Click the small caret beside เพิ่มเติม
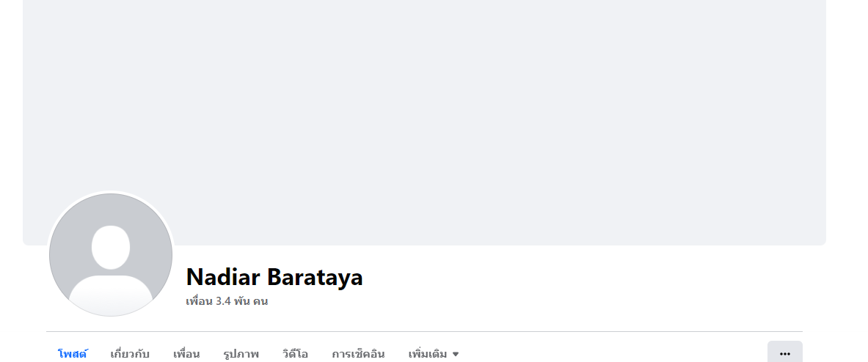Screen dimensions: 868x362 coord(456,354)
